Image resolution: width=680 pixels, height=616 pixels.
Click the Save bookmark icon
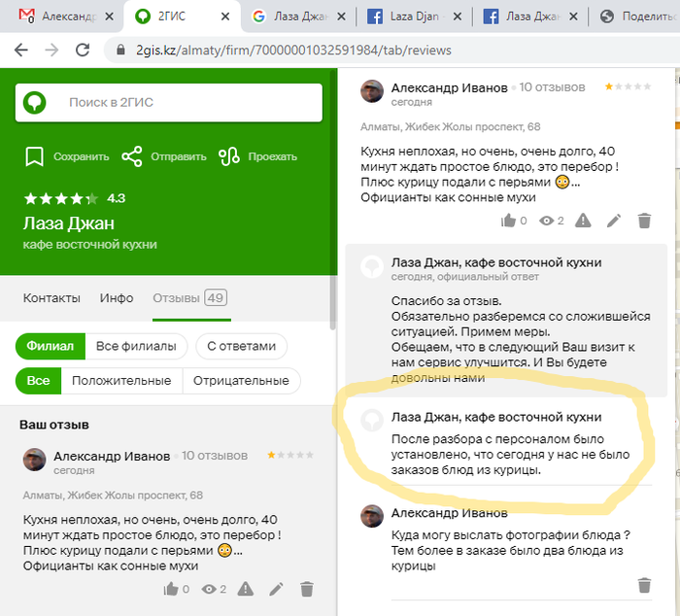pyautogui.click(x=35, y=156)
